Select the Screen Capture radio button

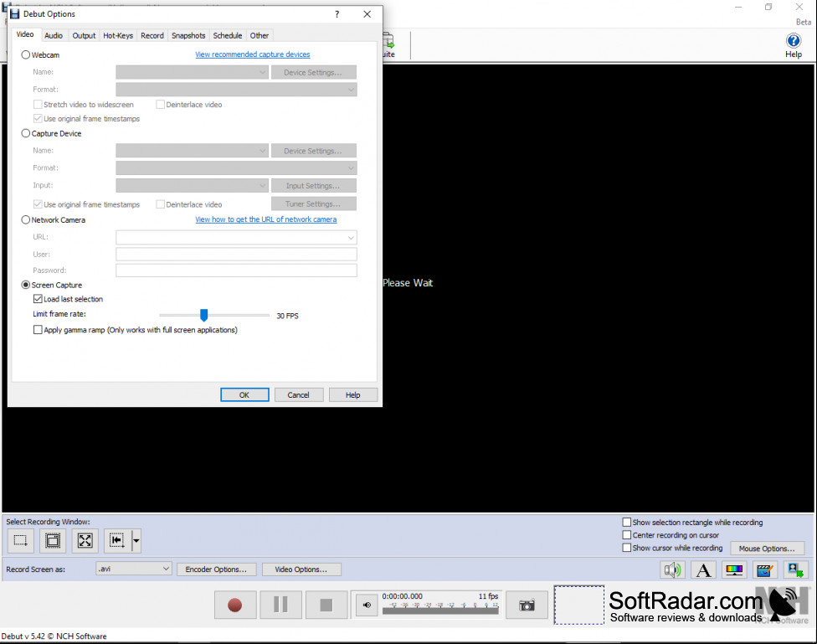[25, 286]
